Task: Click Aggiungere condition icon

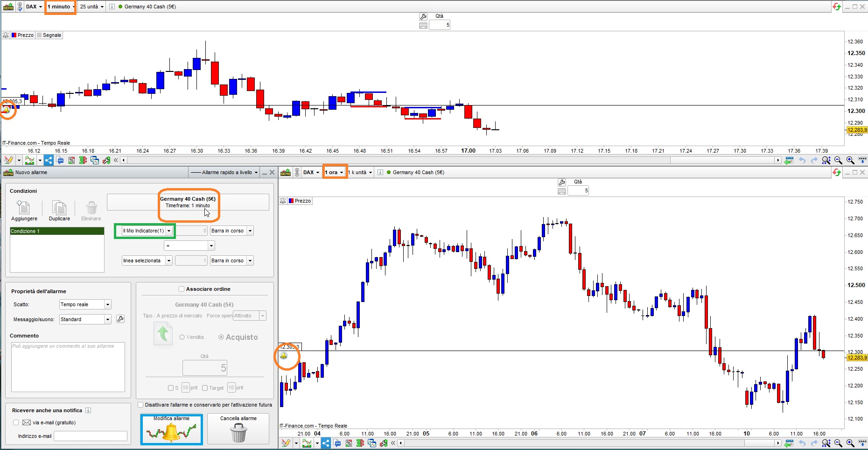Action: pyautogui.click(x=23, y=208)
